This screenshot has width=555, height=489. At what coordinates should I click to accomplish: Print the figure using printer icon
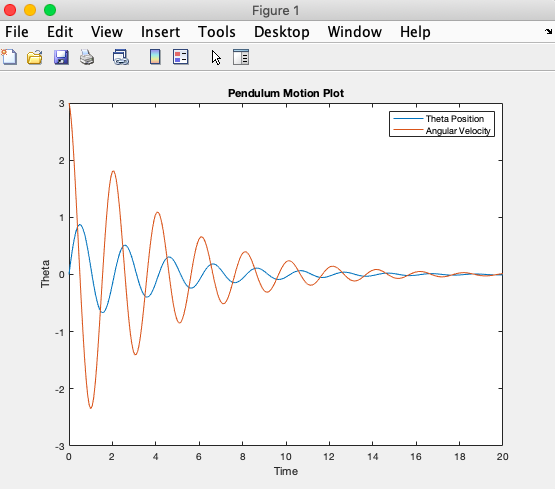(87, 57)
